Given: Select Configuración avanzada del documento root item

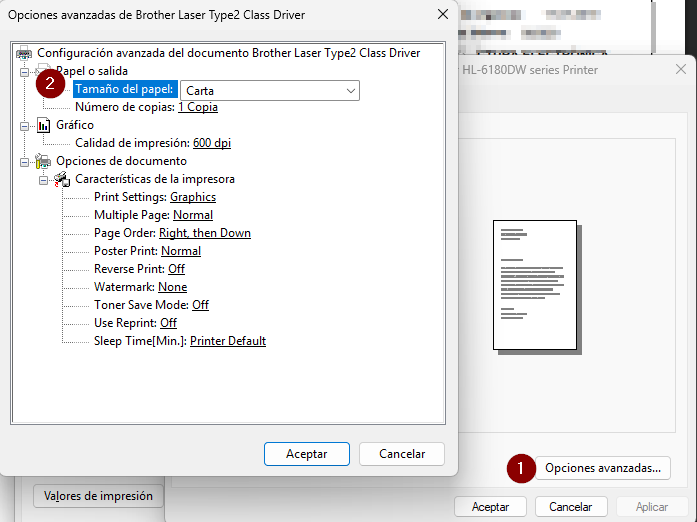Looking at the screenshot, I should coord(228,53).
